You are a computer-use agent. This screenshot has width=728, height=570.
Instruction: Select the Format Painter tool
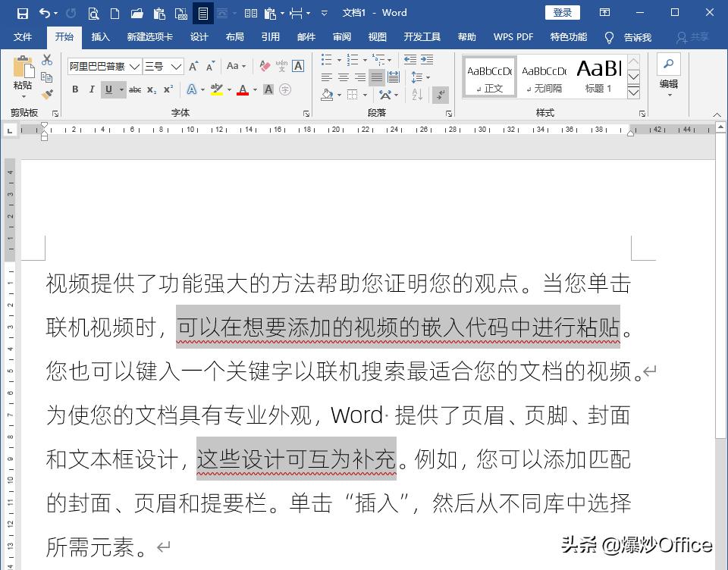coord(47,93)
